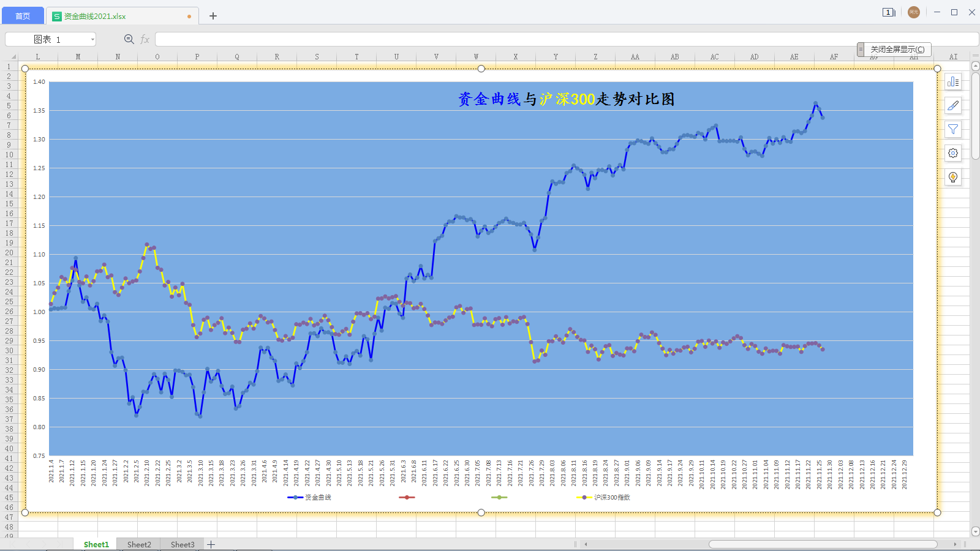Open the chart filter funnel icon
This screenshot has width=980, height=551.
(953, 129)
